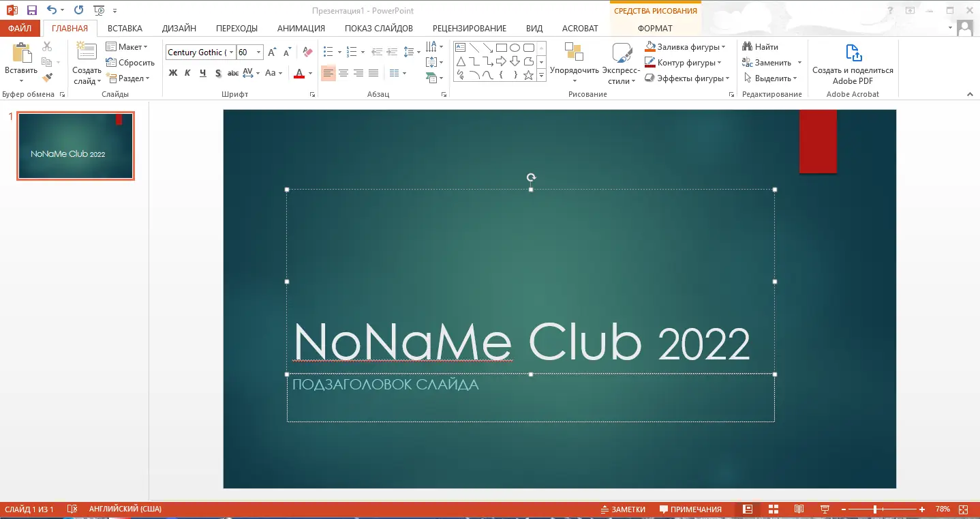980x519 pixels.
Task: Switch to Slide Sorter view
Action: 774,509
